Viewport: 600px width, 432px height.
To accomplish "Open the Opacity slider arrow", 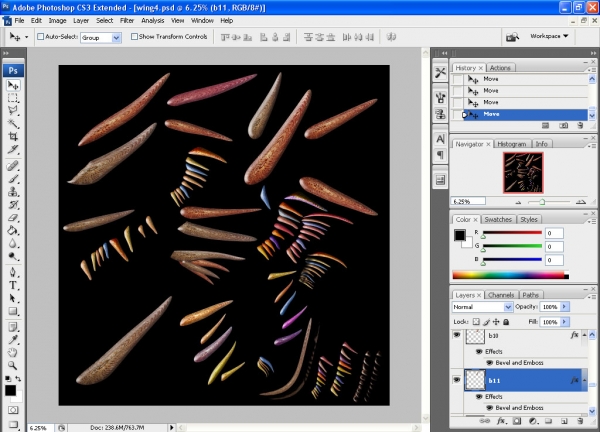I will [564, 307].
